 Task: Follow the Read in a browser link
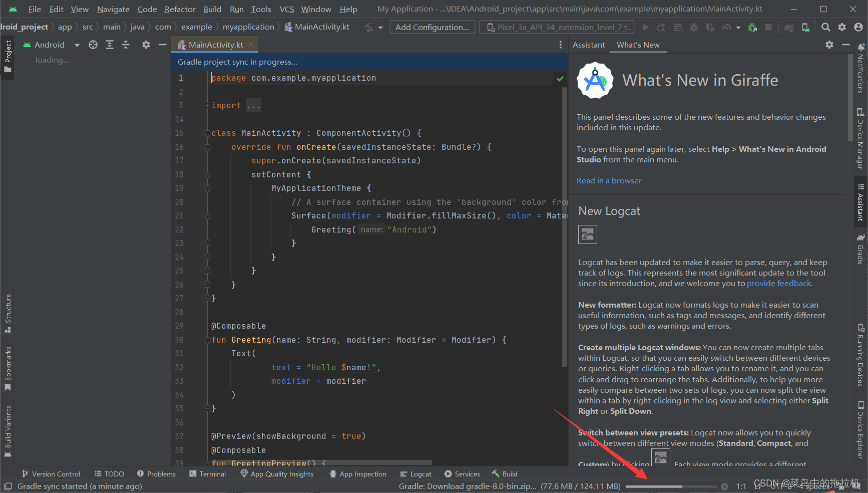click(x=609, y=181)
